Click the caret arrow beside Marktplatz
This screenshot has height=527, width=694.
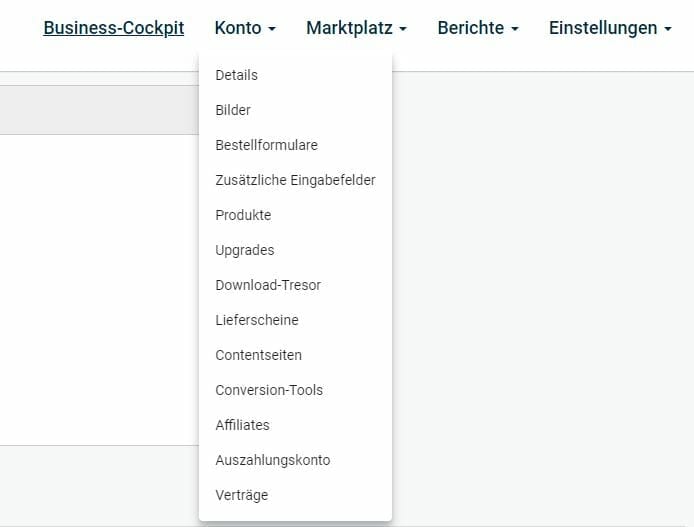click(403, 29)
